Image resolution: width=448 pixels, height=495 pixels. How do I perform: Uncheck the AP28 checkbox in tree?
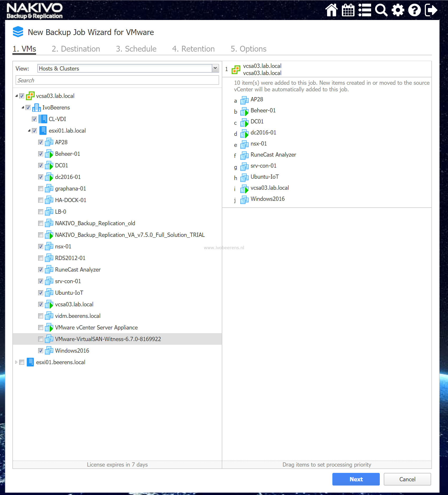(x=41, y=142)
